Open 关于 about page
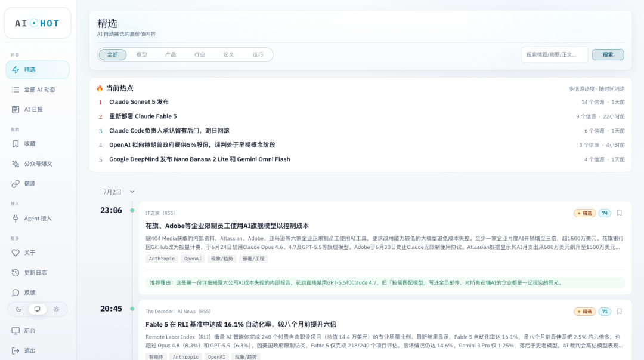Image resolution: width=644 pixels, height=360 pixels. (38, 253)
